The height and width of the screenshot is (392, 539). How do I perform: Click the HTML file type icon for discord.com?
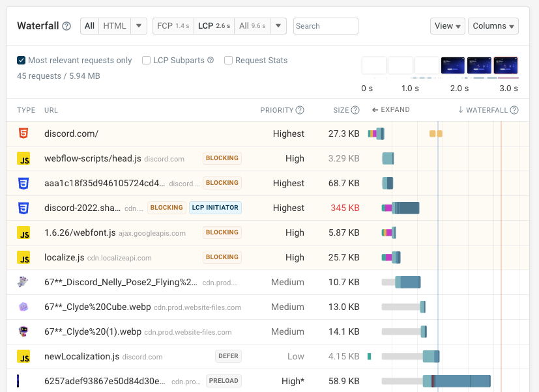(24, 133)
